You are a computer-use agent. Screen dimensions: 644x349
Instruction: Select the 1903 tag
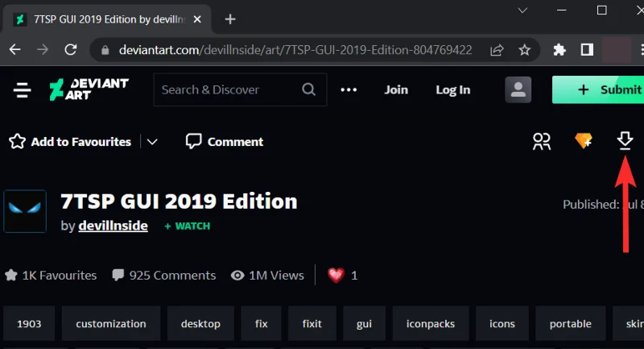pos(29,323)
